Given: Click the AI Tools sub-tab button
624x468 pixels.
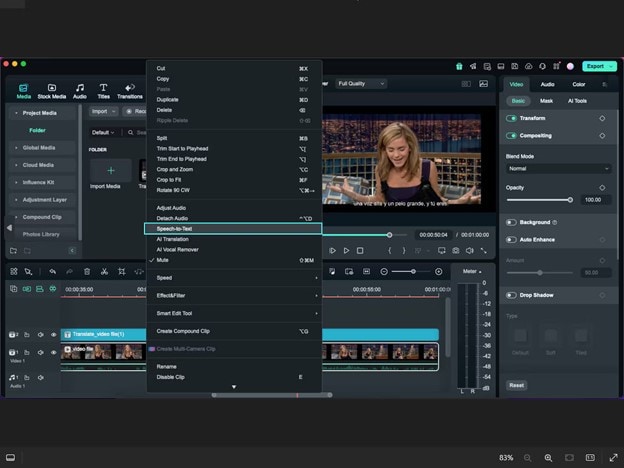Looking at the screenshot, I should pyautogui.click(x=577, y=101).
